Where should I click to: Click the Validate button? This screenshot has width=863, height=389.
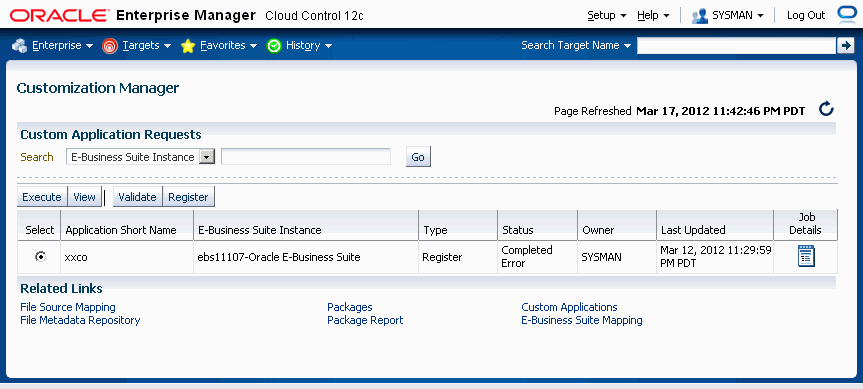pos(138,197)
